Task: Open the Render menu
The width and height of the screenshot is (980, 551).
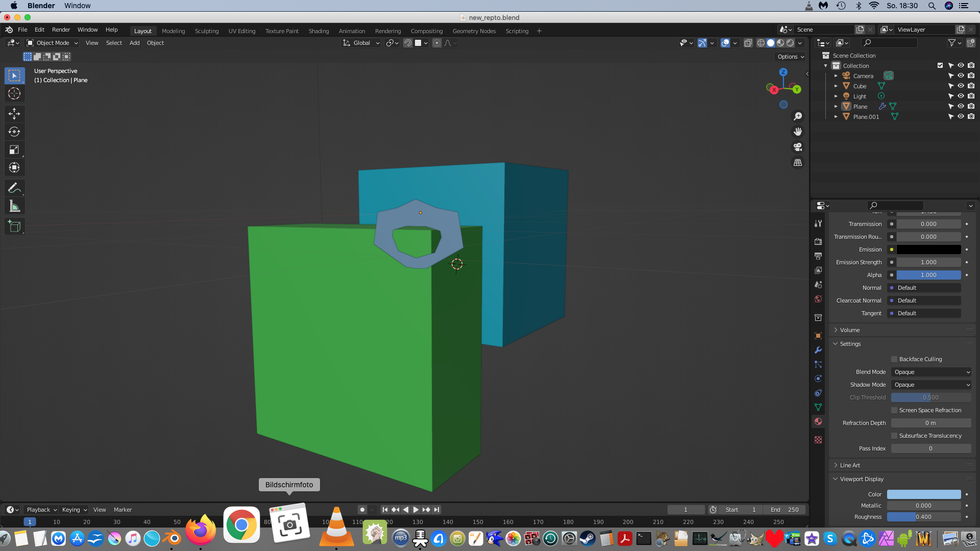Action: pyautogui.click(x=61, y=30)
